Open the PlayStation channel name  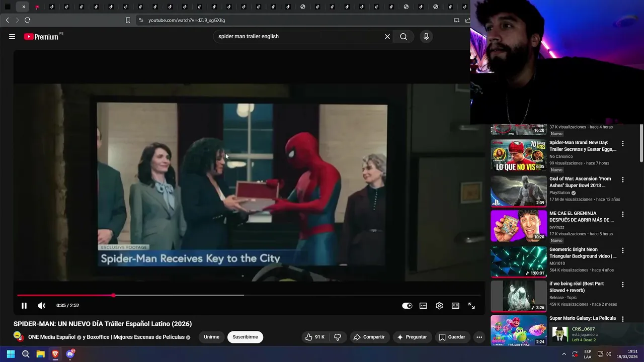[559, 193]
